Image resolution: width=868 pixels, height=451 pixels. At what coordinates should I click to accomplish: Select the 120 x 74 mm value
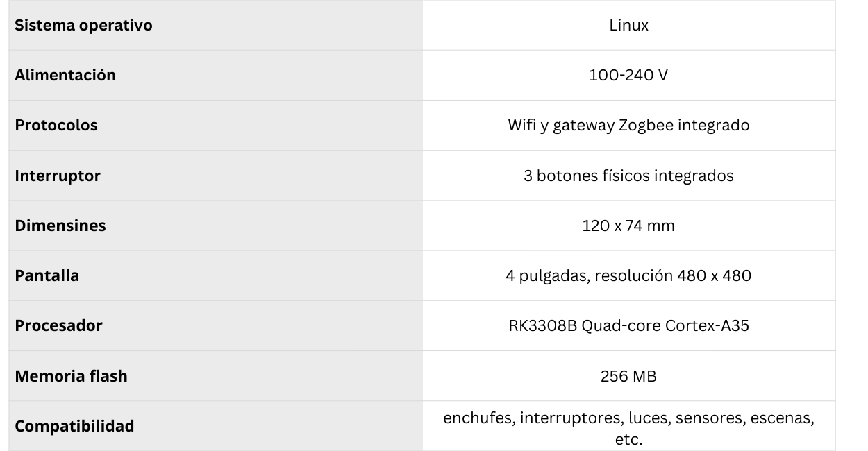click(628, 226)
